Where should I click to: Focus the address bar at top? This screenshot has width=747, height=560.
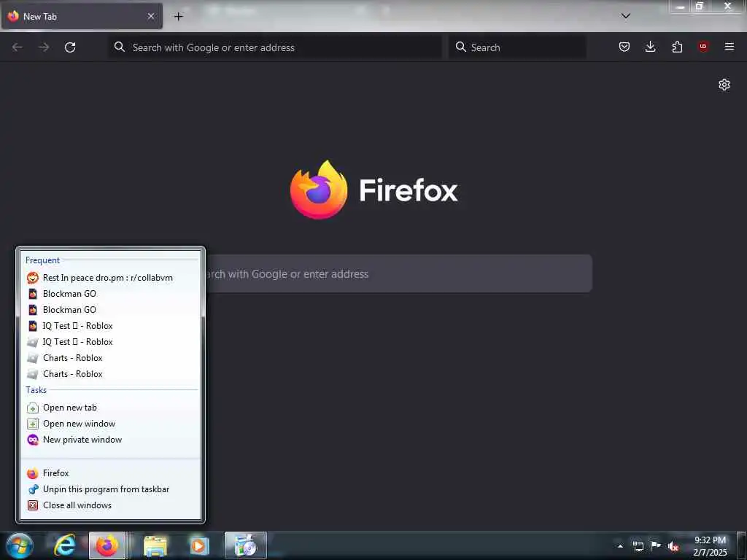coord(275,47)
